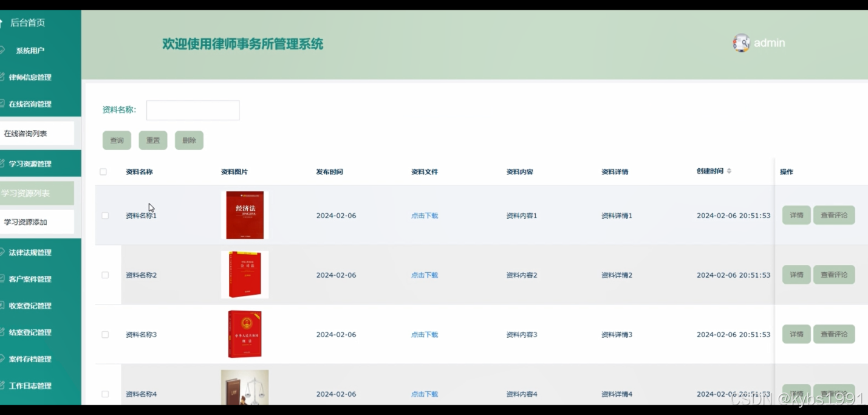Toggle the select-all checkbox in the table header
Screen dimensions: 868x415
103,172
